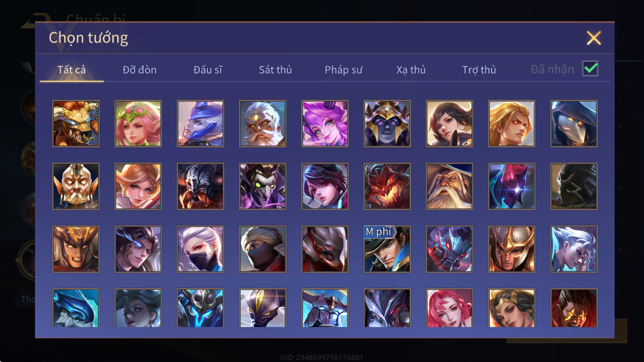Show "Trợ thủ" heroes tab
Screen dimensions: 644x362
(x=479, y=70)
